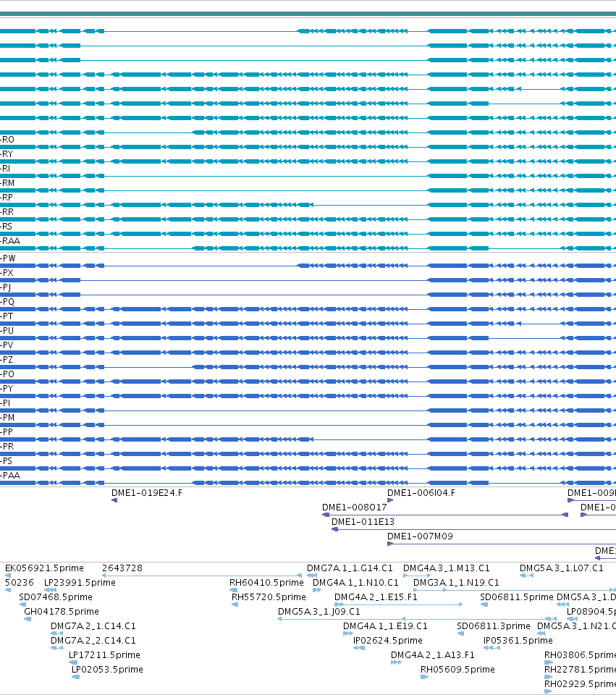Screen dimensions: 616x695
Task: Click the -PI protein label
Action: coord(5,403)
